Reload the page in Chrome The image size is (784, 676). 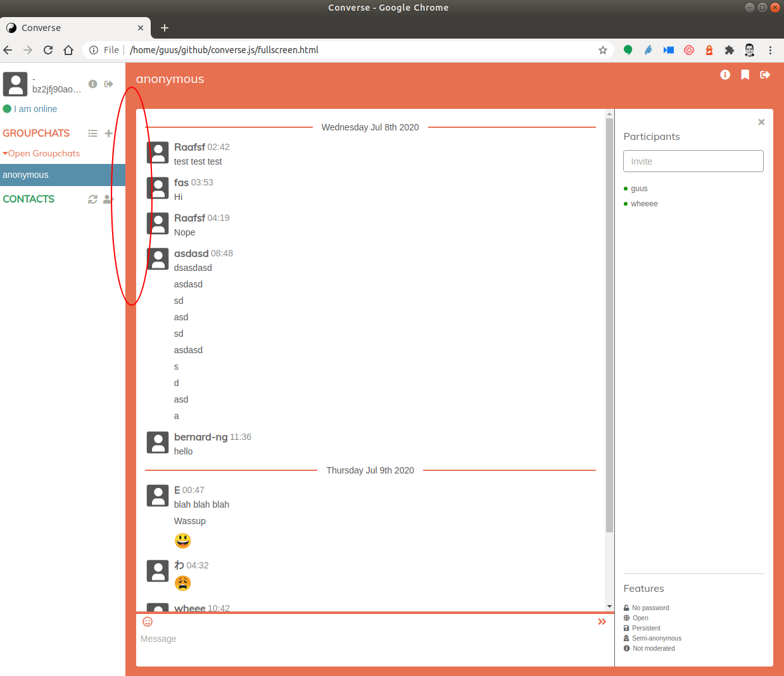(x=48, y=50)
